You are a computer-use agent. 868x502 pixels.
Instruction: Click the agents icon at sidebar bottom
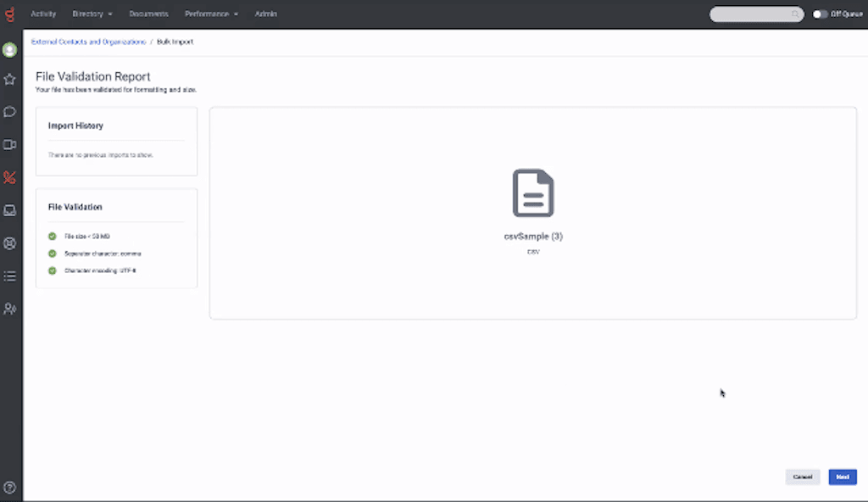click(x=9, y=309)
